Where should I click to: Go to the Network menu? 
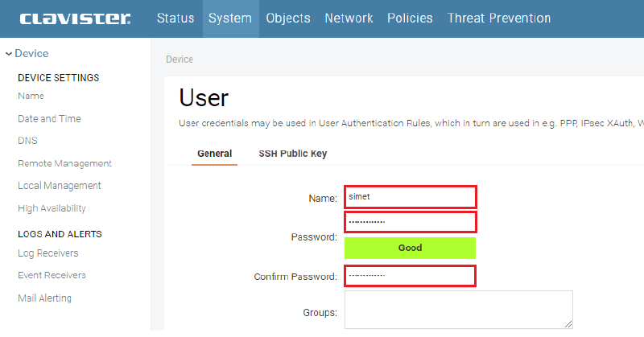(349, 18)
